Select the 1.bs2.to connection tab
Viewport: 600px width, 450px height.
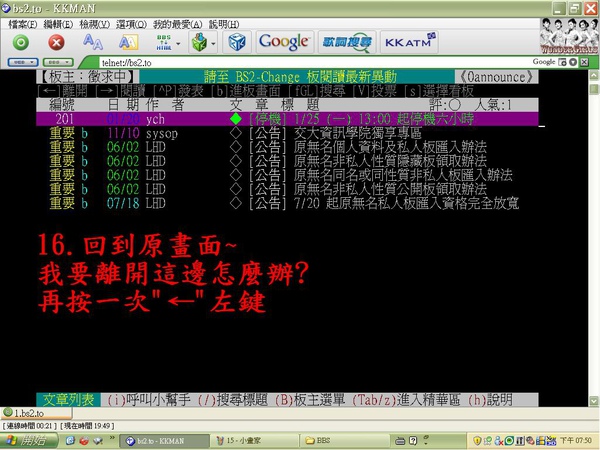click(x=36, y=413)
